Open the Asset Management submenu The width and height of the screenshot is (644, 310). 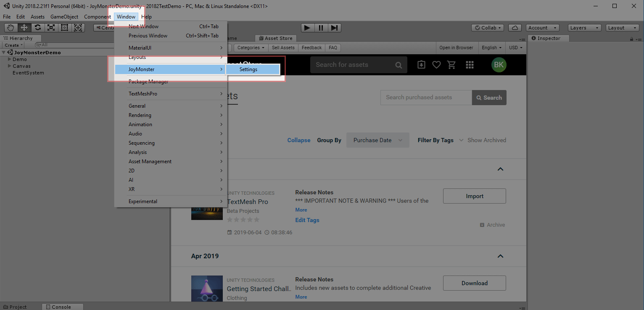(x=171, y=162)
